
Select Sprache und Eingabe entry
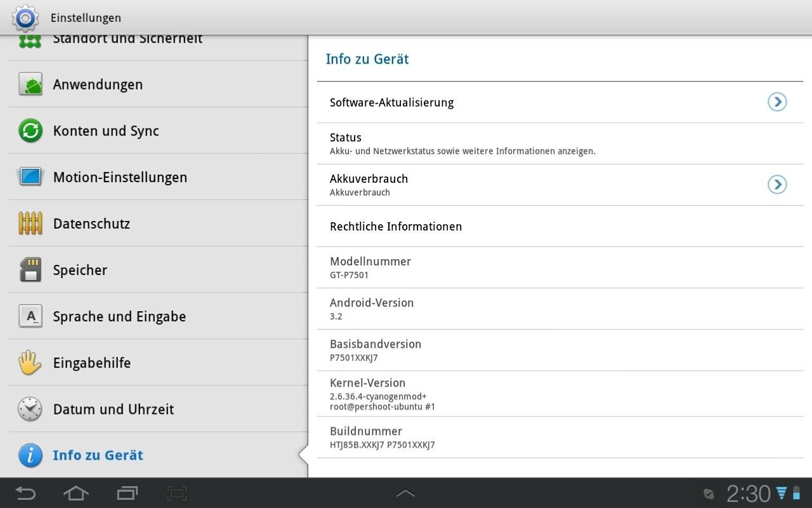[x=159, y=316]
